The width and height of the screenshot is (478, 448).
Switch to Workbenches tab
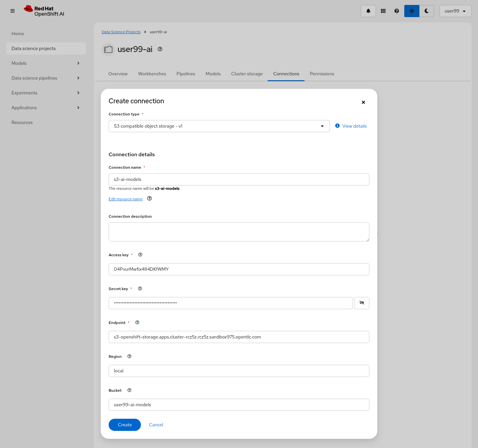(152, 74)
